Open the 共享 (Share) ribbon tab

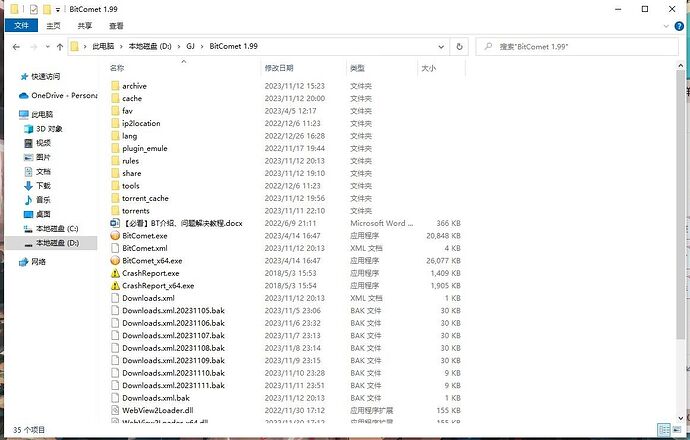(85, 26)
